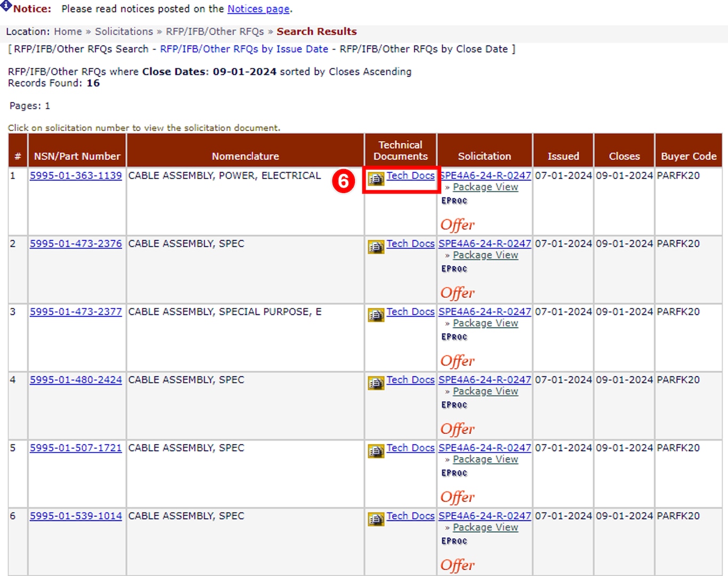Open solicitation SPE4A6-24-R-0247 in row 2
This screenshot has width=728, height=576.
click(x=485, y=244)
